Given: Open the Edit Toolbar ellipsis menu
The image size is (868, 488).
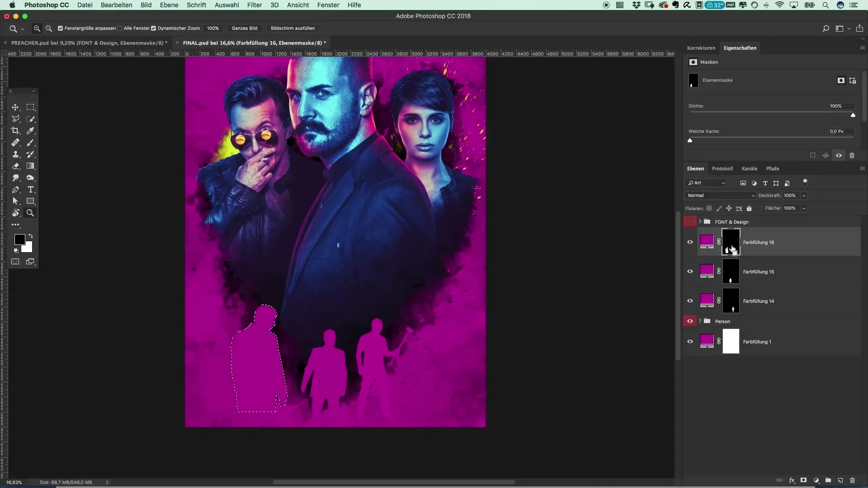Looking at the screenshot, I should (15, 225).
